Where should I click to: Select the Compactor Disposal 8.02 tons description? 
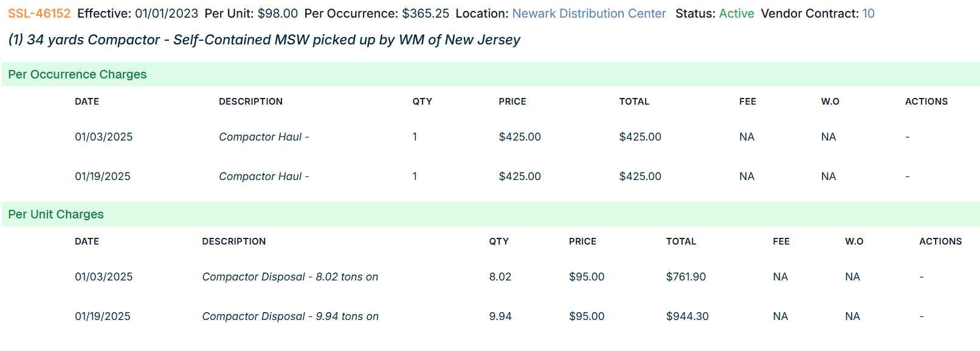click(x=290, y=277)
